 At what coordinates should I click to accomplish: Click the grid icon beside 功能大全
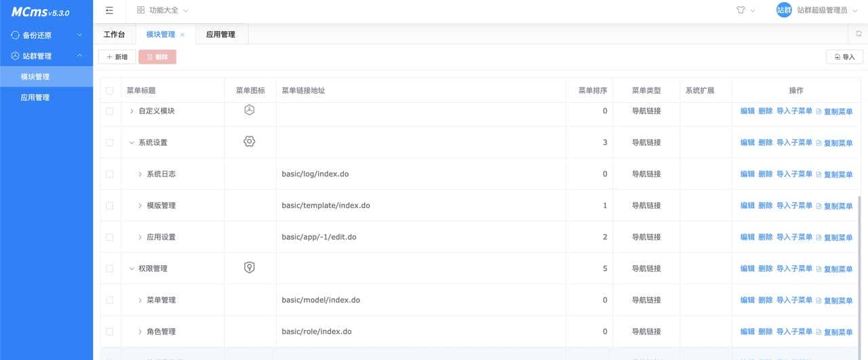[x=140, y=10]
